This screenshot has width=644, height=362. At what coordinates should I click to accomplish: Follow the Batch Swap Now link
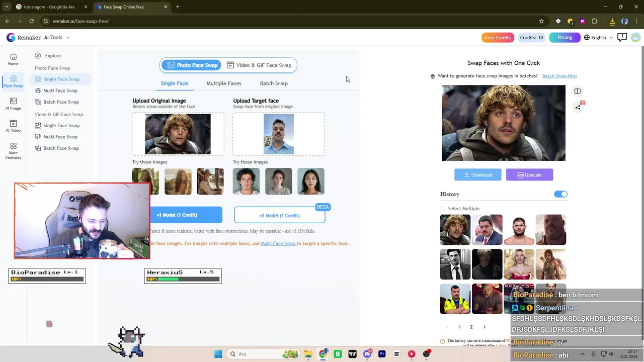[x=559, y=76]
